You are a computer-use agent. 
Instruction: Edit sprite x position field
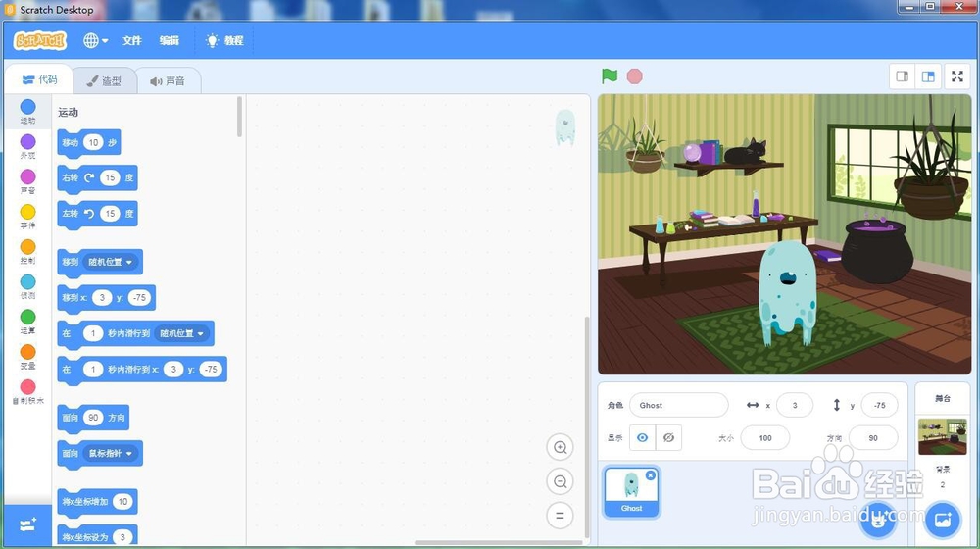point(795,405)
